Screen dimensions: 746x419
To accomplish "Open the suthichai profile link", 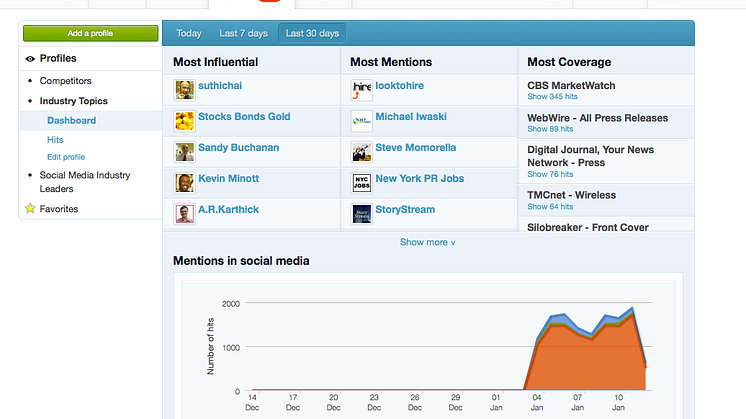I will 220,86.
